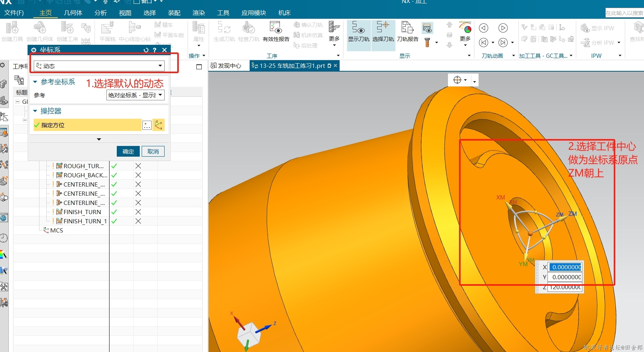Click the Face Turning icon (平面车削)

169,35
